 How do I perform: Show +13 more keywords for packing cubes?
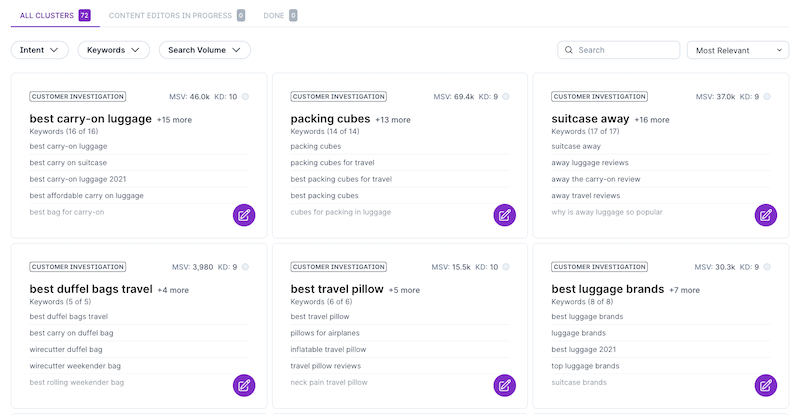[393, 120]
